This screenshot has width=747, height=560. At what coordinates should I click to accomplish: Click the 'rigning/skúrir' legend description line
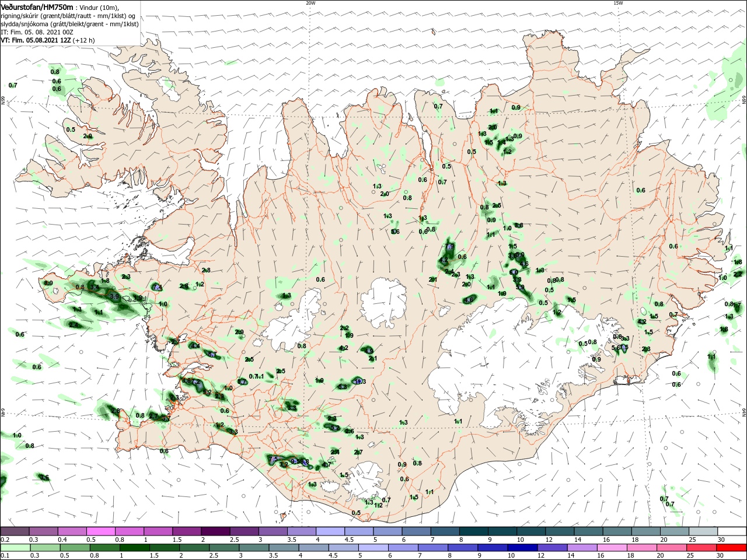pyautogui.click(x=68, y=16)
